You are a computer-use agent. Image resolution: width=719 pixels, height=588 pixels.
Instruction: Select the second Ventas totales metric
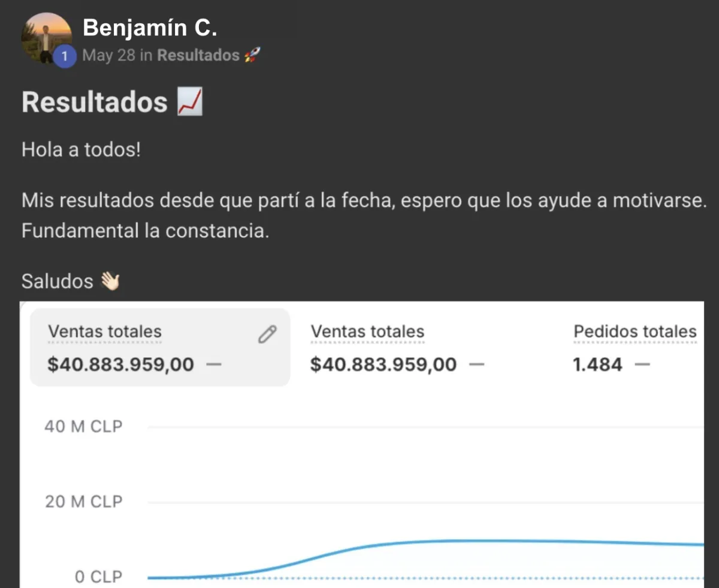pyautogui.click(x=397, y=348)
